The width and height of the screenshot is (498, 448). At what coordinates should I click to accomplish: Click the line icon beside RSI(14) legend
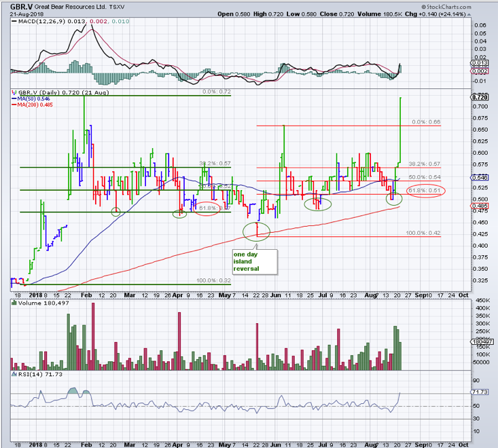coord(14,374)
